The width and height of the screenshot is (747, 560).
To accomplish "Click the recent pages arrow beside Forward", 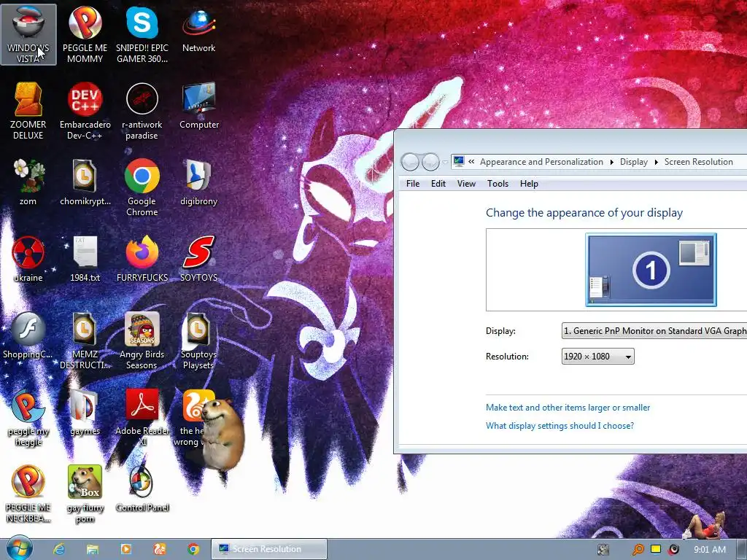I will 445,163.
